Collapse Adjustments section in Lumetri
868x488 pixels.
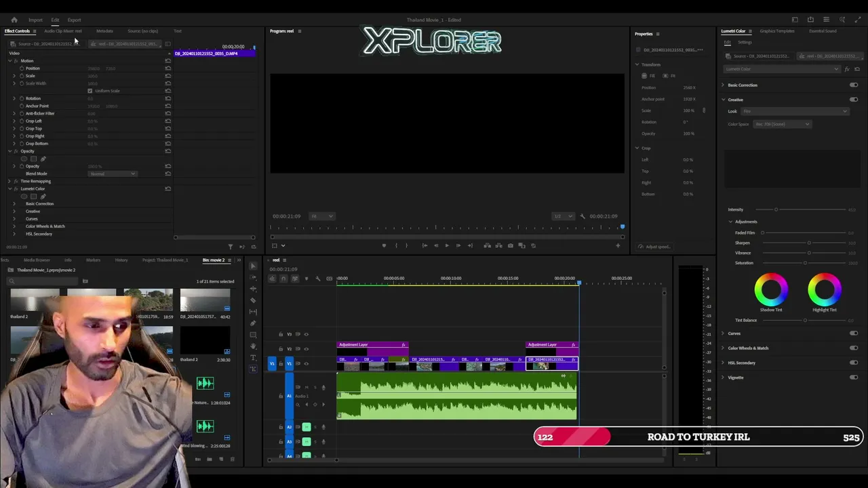pos(731,222)
